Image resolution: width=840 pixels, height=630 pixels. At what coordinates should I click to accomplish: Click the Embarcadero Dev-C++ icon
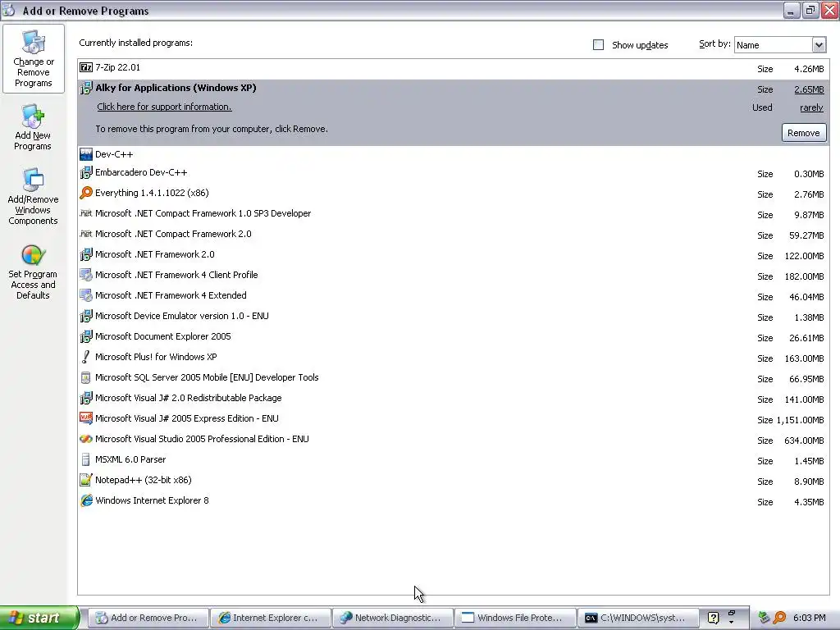tap(85, 172)
